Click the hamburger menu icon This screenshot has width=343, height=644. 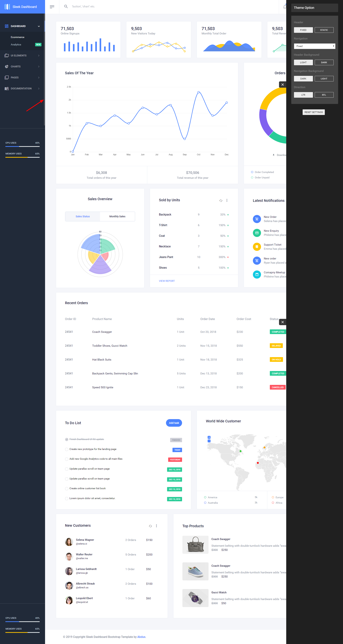(52, 6)
